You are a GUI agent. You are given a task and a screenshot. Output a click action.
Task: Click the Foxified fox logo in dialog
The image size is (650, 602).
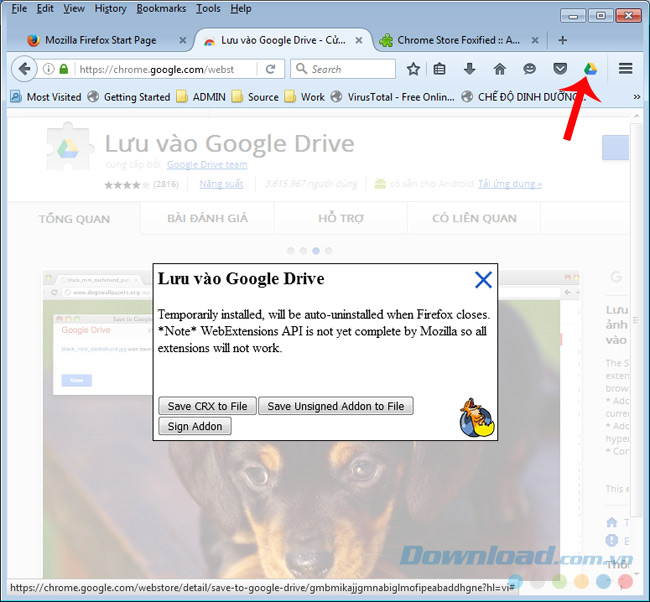pos(476,418)
